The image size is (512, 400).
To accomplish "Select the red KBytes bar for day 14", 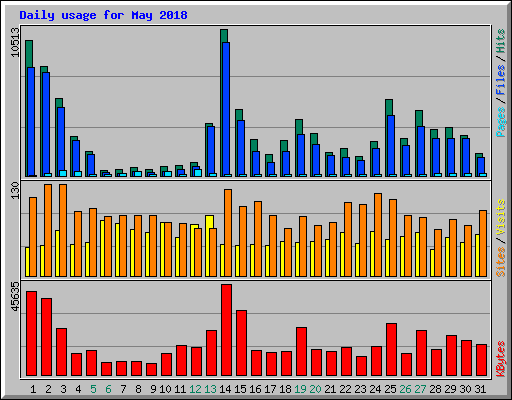I will point(226,330).
